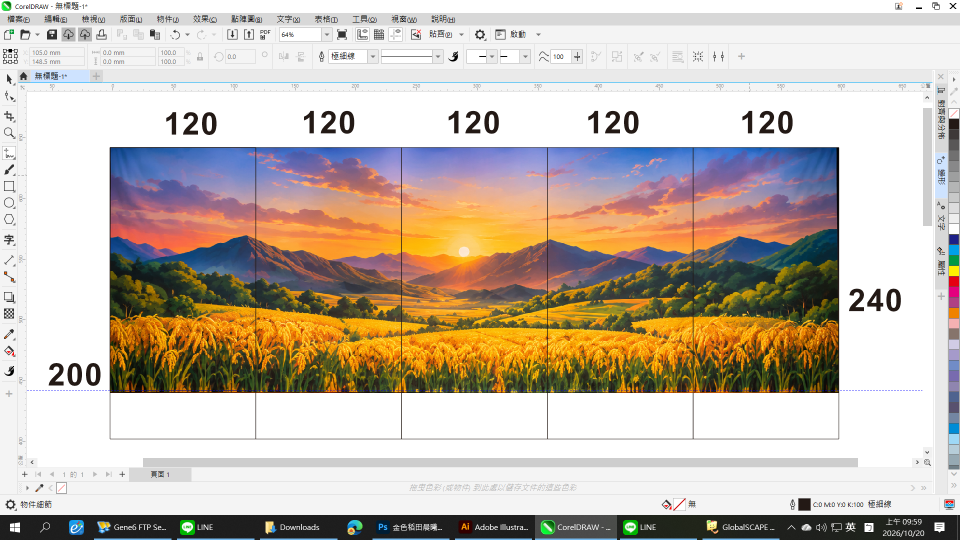960x540 pixels.
Task: Click the new document tab plus button
Action: click(96, 76)
